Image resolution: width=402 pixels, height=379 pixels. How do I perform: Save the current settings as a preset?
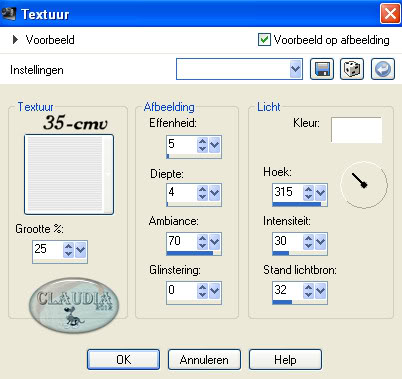pyautogui.click(x=322, y=69)
